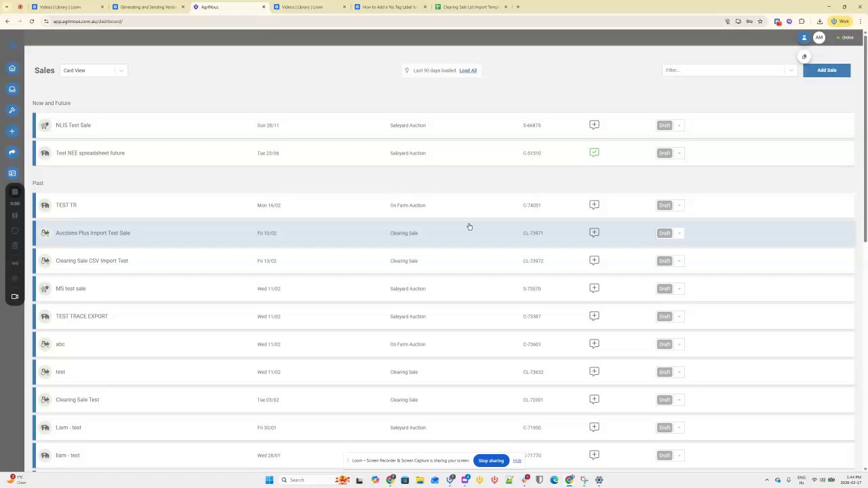Viewport: 868px width, 488px height.
Task: Open comments for NLIS Test Sale
Action: 594,125
